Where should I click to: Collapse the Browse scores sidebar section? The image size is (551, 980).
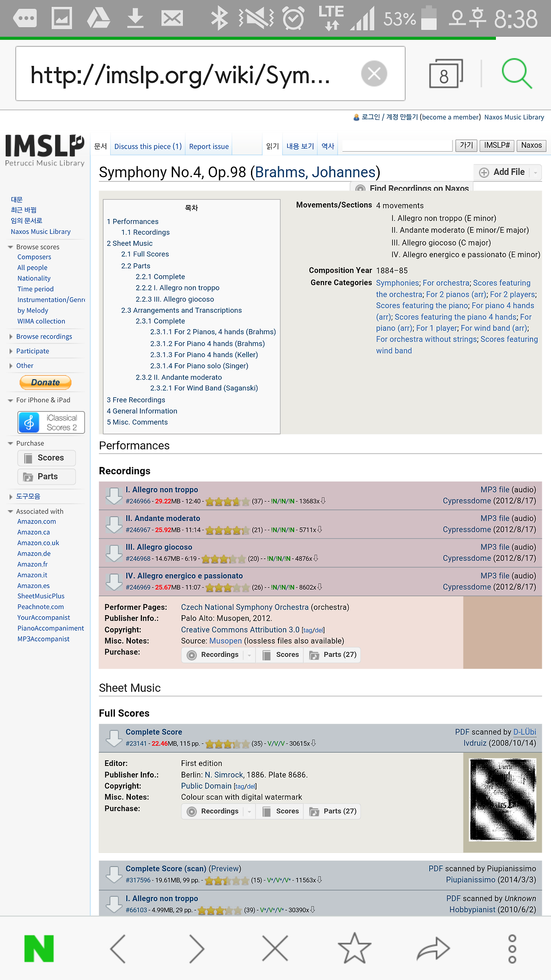tap(10, 247)
